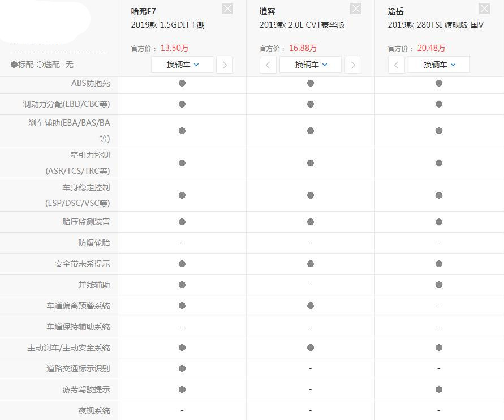Image resolution: width=504 pixels, height=420 pixels.
Task: Select the ABS防抱死 row label
Action: [91, 83]
